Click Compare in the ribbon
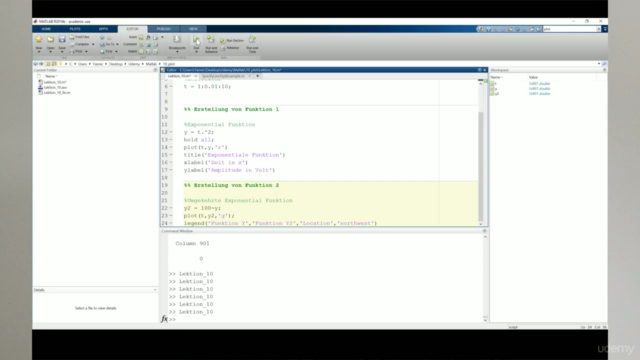 click(x=80, y=44)
